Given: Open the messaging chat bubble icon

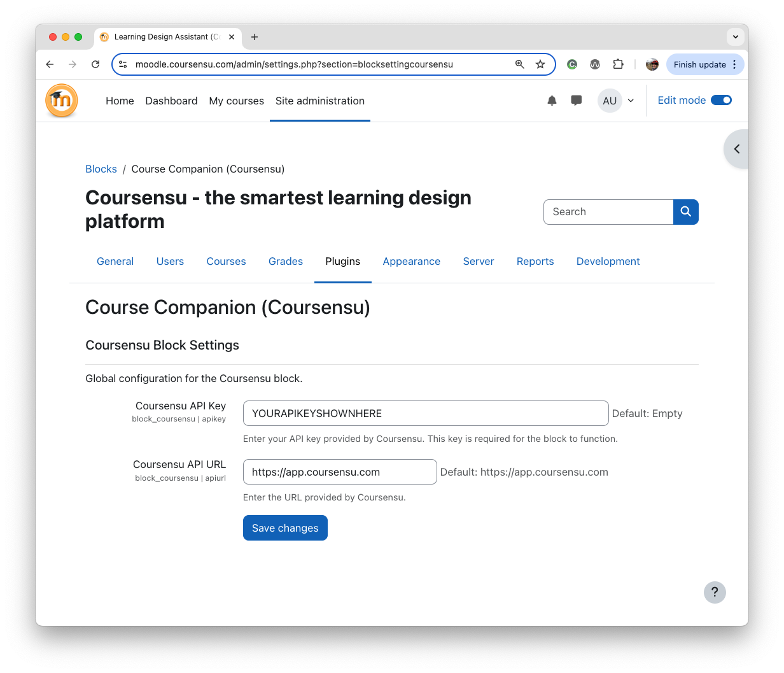Looking at the screenshot, I should click(577, 101).
